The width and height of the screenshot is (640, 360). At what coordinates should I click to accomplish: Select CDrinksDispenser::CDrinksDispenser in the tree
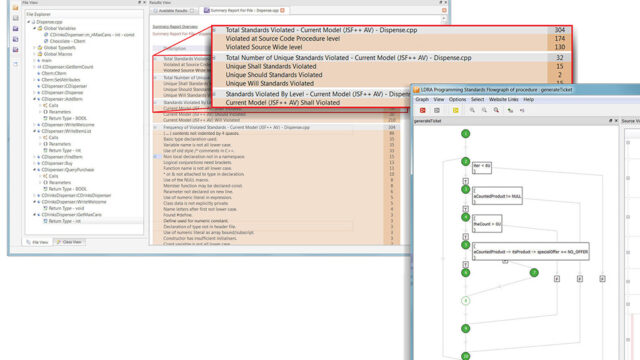[x=76, y=196]
